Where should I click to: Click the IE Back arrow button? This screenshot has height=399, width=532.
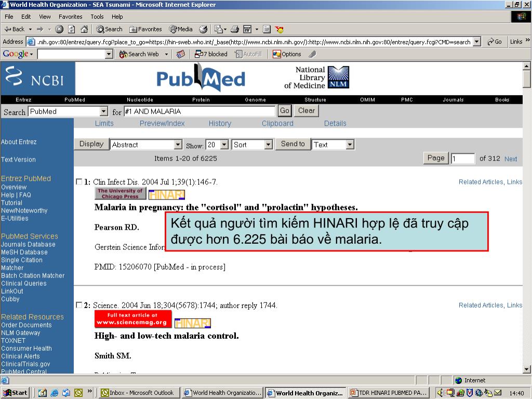(x=14, y=29)
